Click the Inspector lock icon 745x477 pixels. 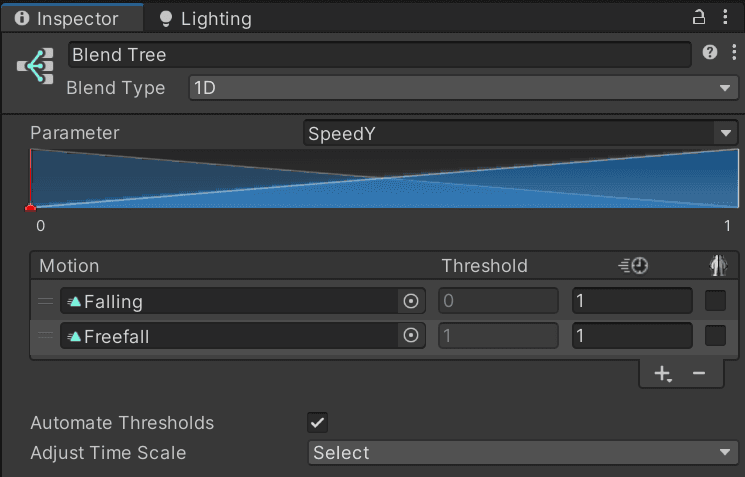[699, 17]
